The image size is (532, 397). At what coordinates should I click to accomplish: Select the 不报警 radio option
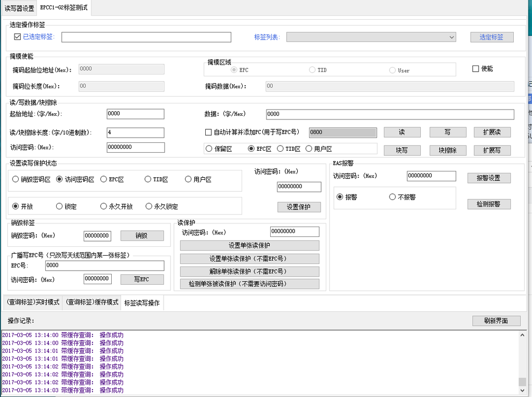[x=392, y=197]
